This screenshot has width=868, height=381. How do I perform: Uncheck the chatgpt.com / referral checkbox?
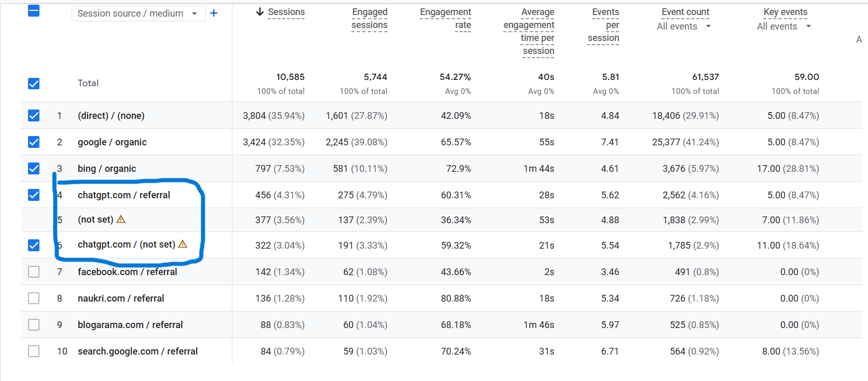(33, 195)
